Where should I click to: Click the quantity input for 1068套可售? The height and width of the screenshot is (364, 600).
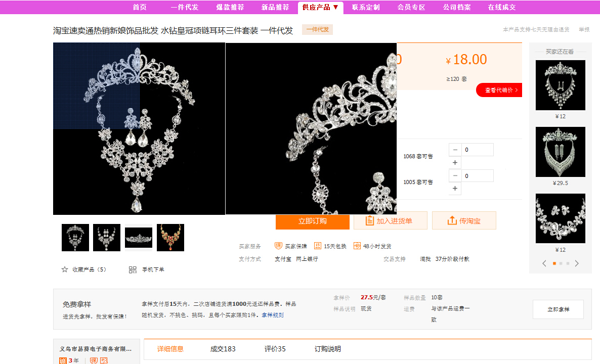(477, 150)
